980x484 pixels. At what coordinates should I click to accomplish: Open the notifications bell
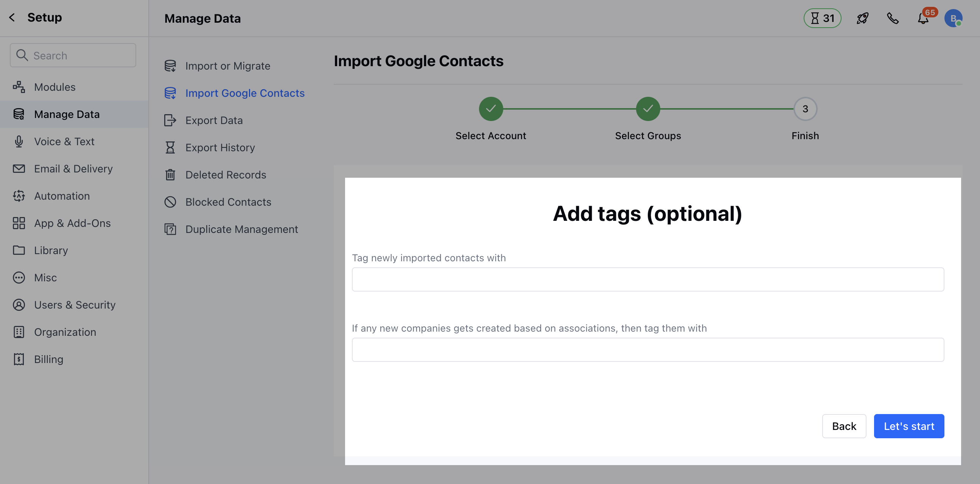(923, 18)
